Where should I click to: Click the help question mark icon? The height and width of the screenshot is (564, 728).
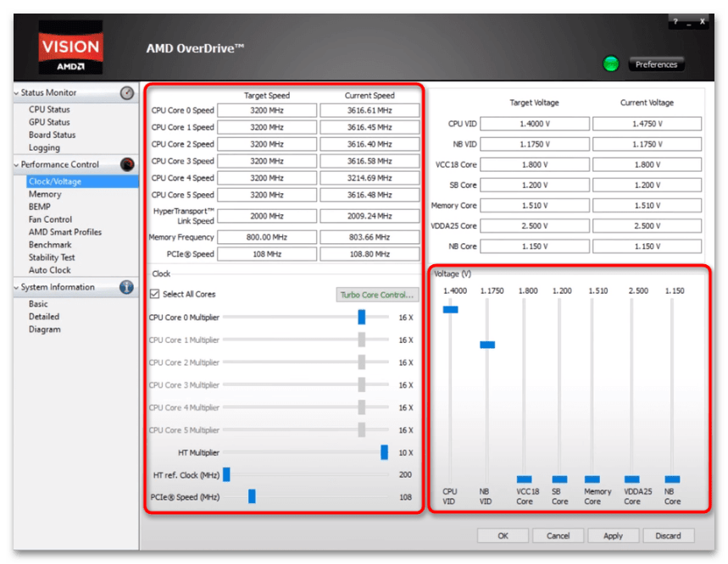pos(675,21)
